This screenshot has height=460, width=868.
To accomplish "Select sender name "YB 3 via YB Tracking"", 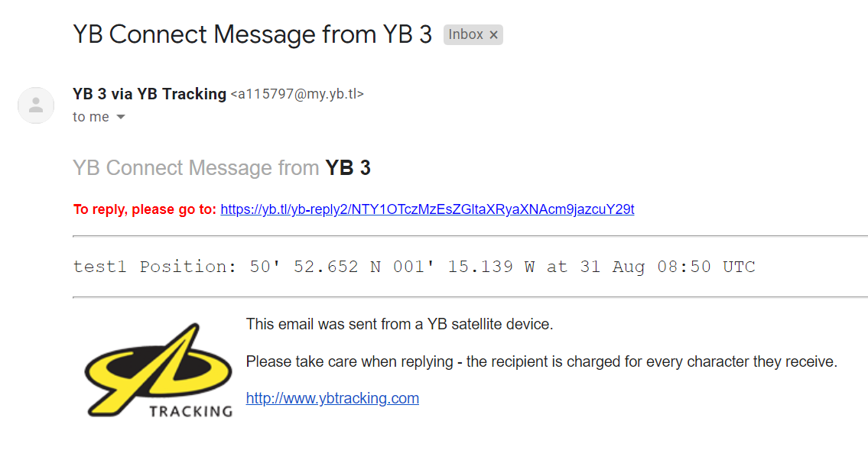I will coord(149,94).
